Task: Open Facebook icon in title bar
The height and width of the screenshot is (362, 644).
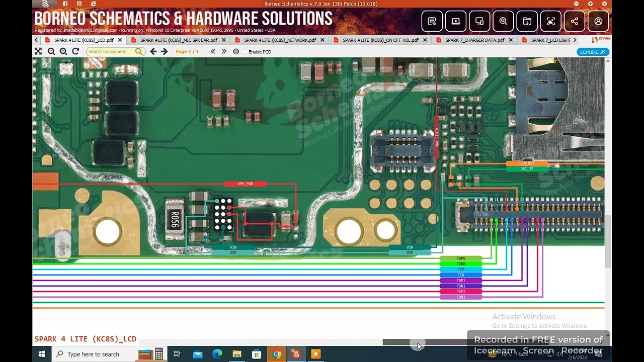Action: pyautogui.click(x=65, y=4)
